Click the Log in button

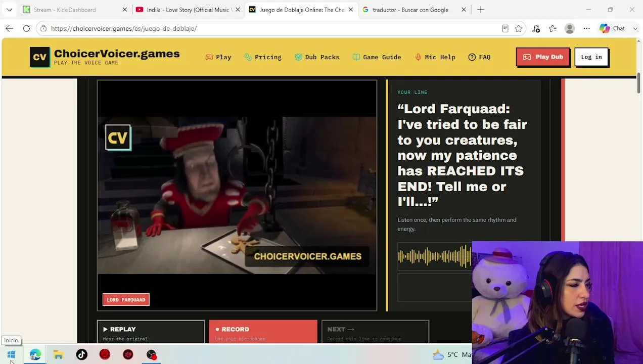point(591,57)
